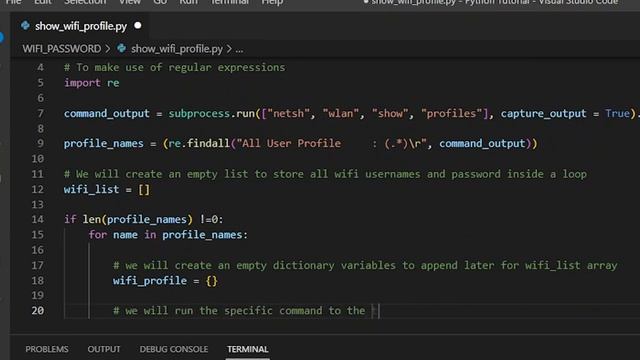
Task: Click the 'import re' code text
Action: [x=91, y=83]
